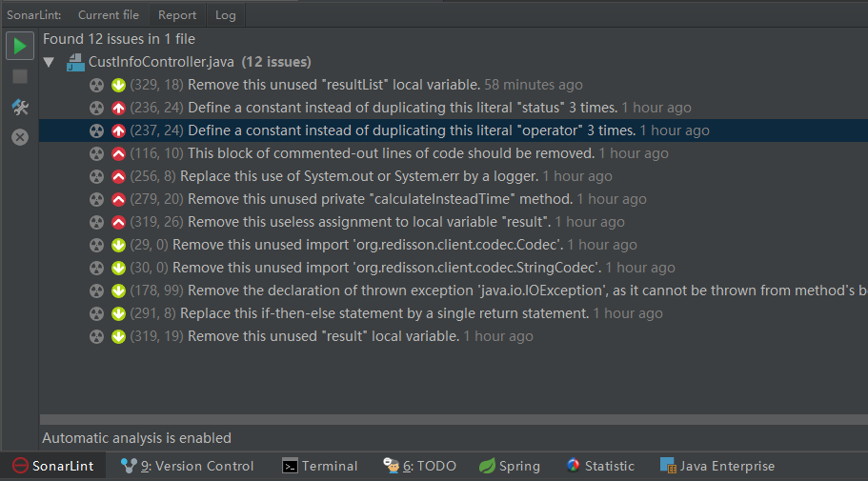868x481 pixels.
Task: Switch to the Log tab
Action: click(226, 14)
